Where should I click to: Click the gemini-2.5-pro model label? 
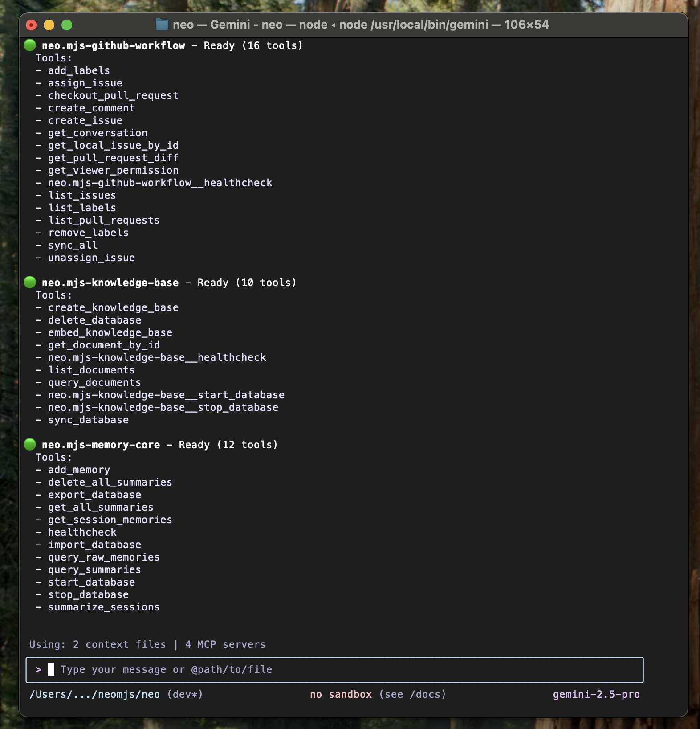coord(596,694)
